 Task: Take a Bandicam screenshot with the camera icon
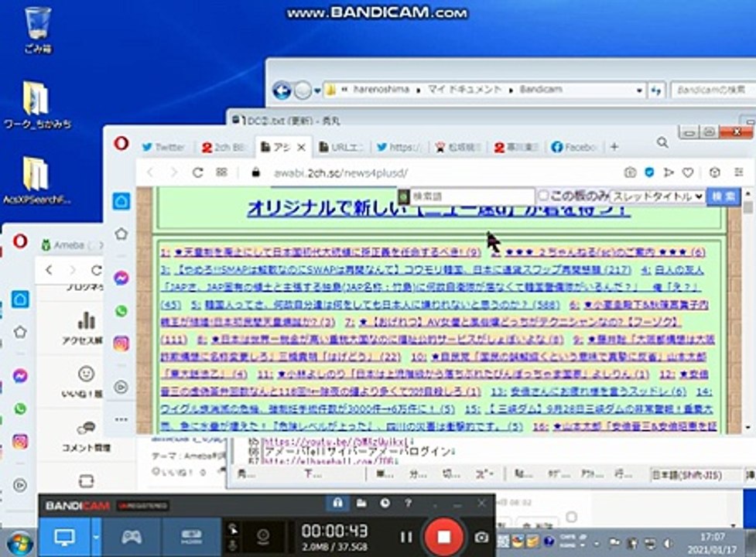tap(481, 537)
